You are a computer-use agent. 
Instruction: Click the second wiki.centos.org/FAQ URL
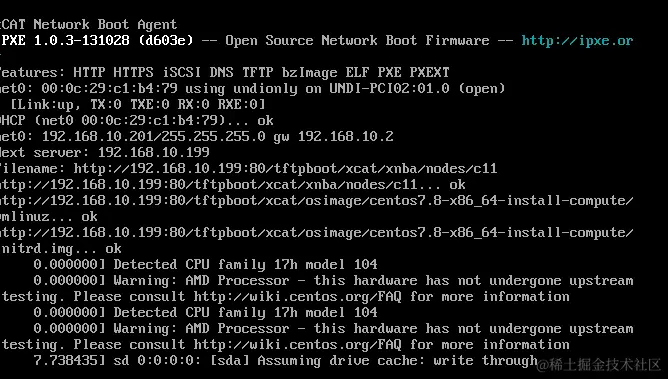[x=297, y=345]
